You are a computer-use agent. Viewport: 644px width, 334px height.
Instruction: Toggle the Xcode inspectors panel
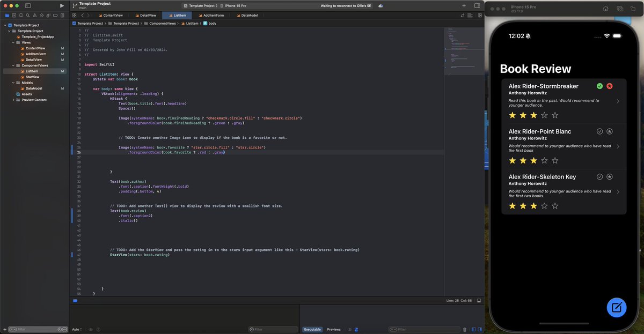click(x=477, y=5)
